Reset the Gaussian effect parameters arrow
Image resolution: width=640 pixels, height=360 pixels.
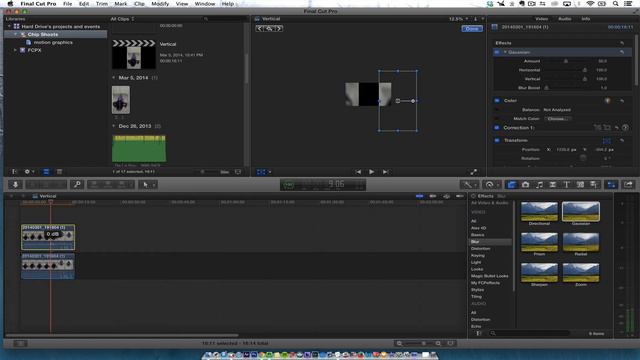tap(622, 52)
